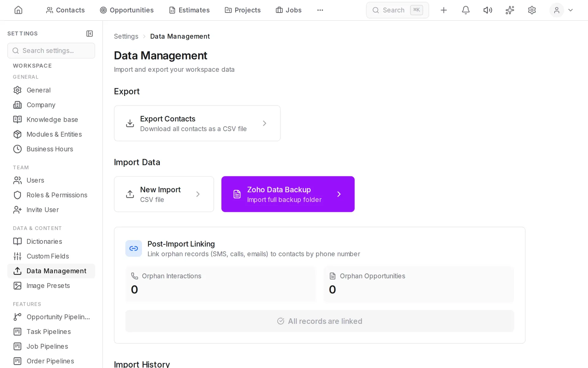Click Settings breadcrumb link
Viewport: 588px width, 368px height.
coord(126,36)
